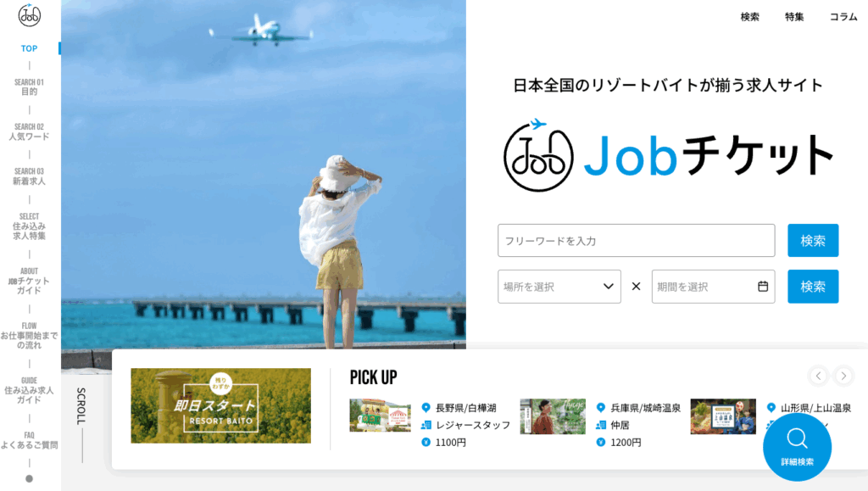Viewport: 868px width, 491px height.
Task: Click the フリーワードを入力 text field
Action: (x=636, y=240)
